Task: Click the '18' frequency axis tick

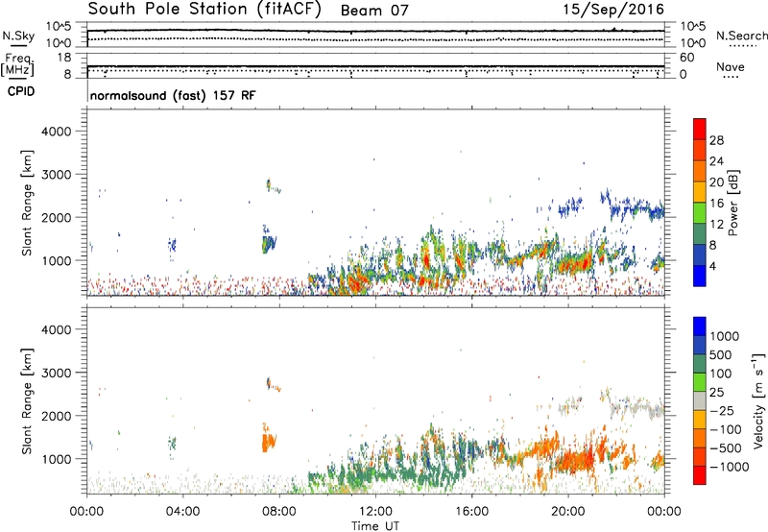Action: click(x=64, y=58)
